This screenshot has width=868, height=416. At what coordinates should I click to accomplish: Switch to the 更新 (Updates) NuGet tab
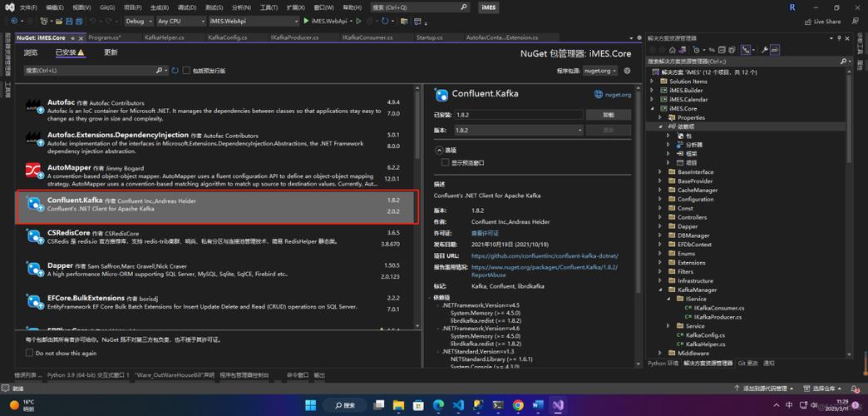111,52
